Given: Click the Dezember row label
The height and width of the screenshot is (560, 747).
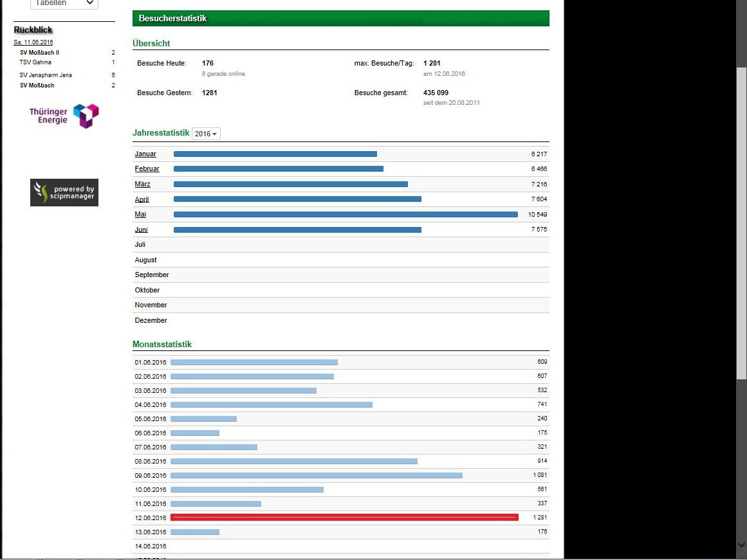Looking at the screenshot, I should point(151,320).
